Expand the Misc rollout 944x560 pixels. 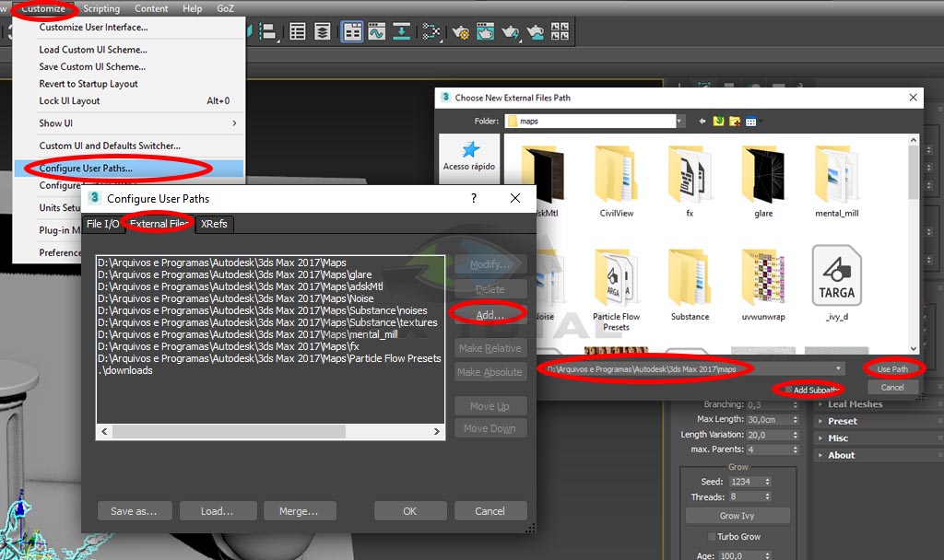tap(837, 438)
